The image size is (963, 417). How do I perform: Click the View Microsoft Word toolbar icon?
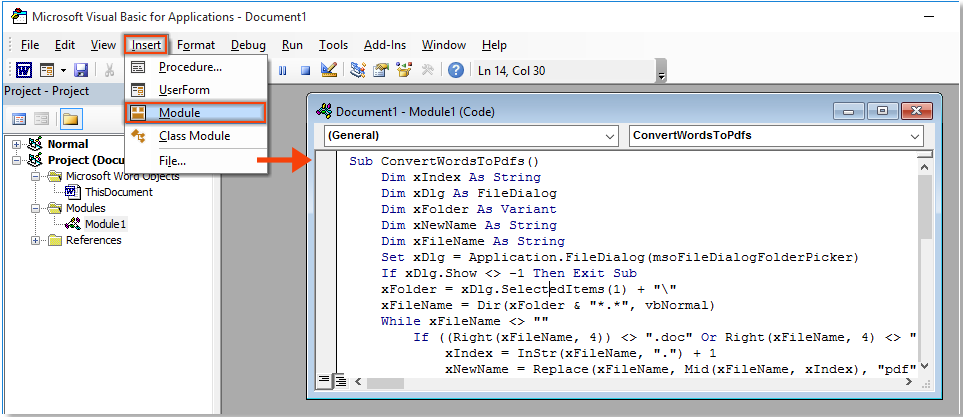tap(23, 70)
